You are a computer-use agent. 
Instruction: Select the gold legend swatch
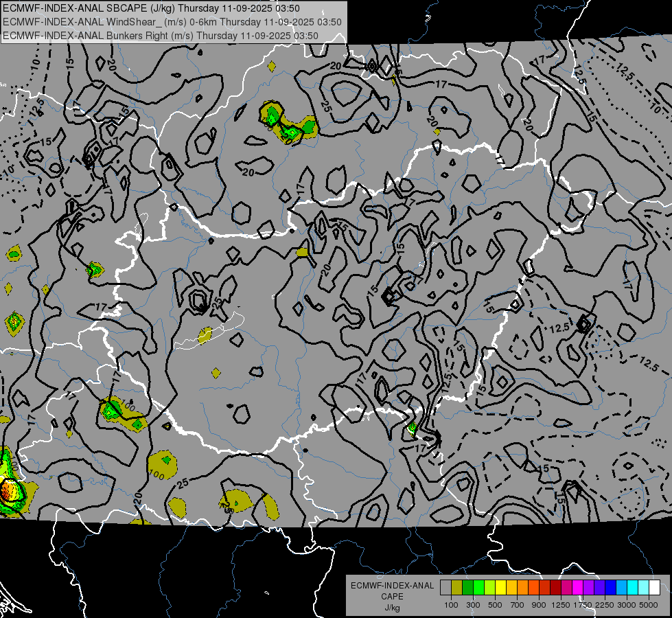point(511,587)
